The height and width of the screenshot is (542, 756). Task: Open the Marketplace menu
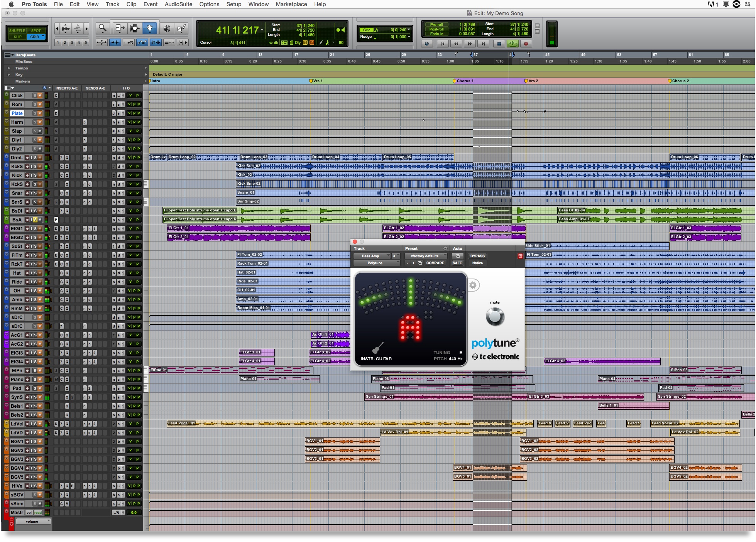(291, 4)
